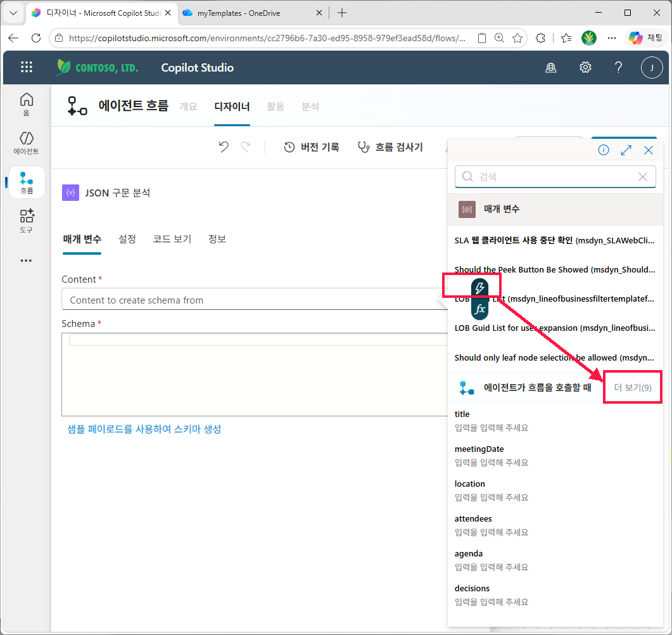This screenshot has width=672, height=635.
Task: Click 샘플 페이로드를 사용하여 스키마 생성 link
Action: [144, 429]
